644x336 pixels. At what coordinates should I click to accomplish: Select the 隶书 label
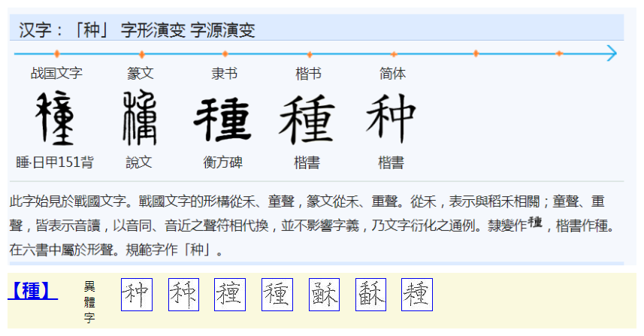[225, 74]
